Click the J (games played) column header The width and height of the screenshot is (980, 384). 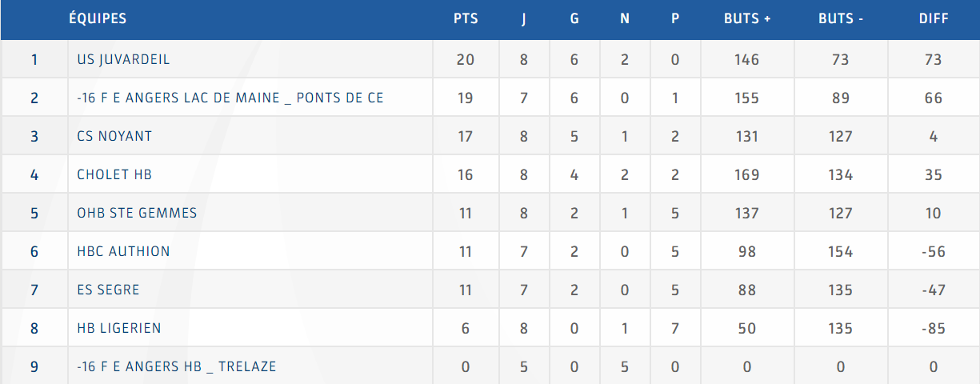click(524, 18)
